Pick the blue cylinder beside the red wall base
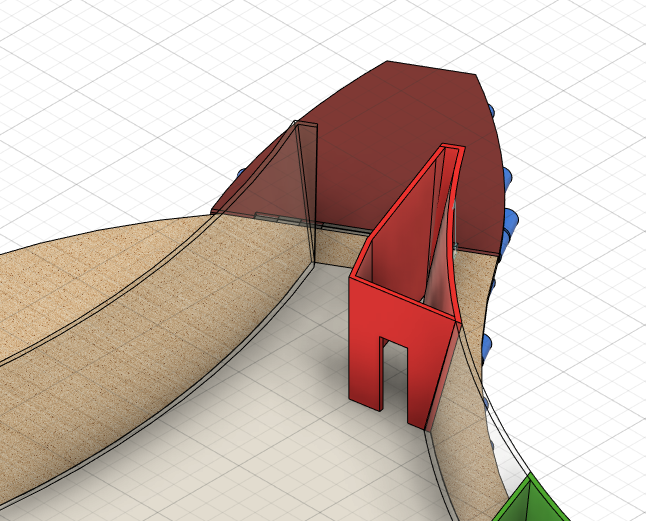646x521 pixels. click(487, 346)
